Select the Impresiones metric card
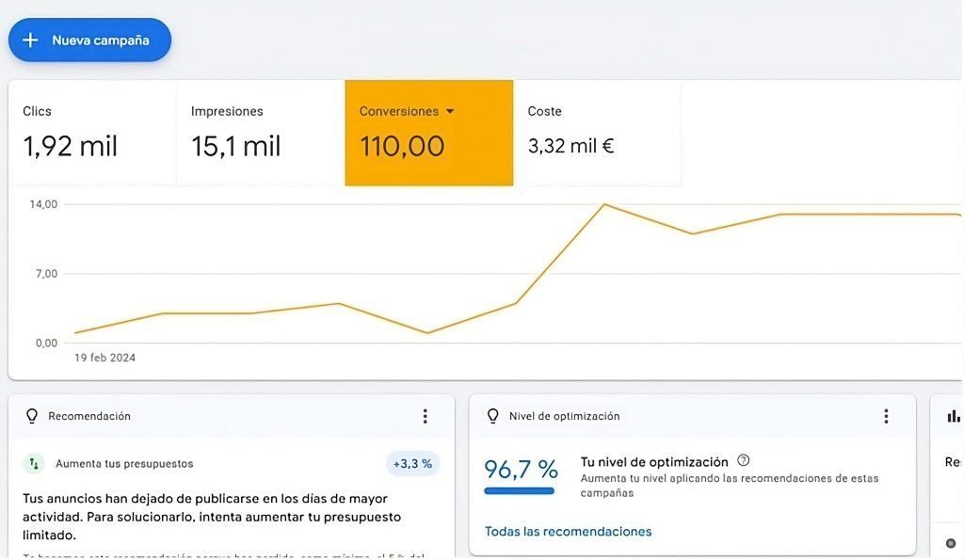Viewport: 964px width, 560px height. (x=260, y=133)
